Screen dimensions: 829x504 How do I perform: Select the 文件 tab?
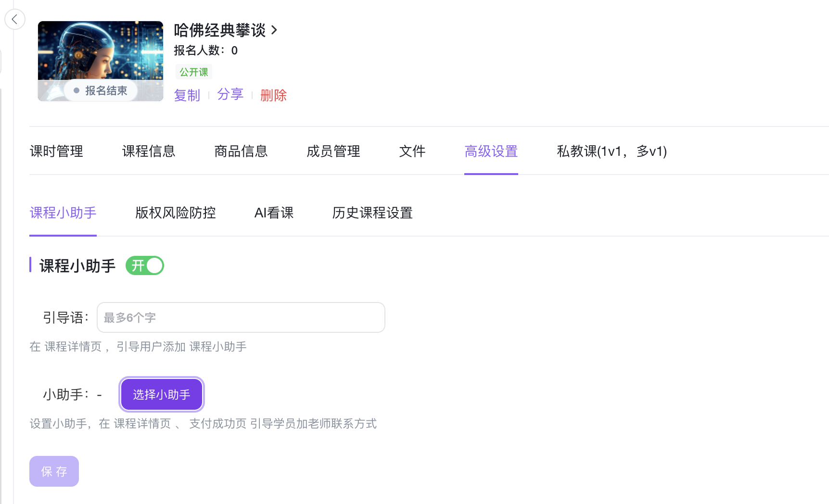[x=412, y=151]
